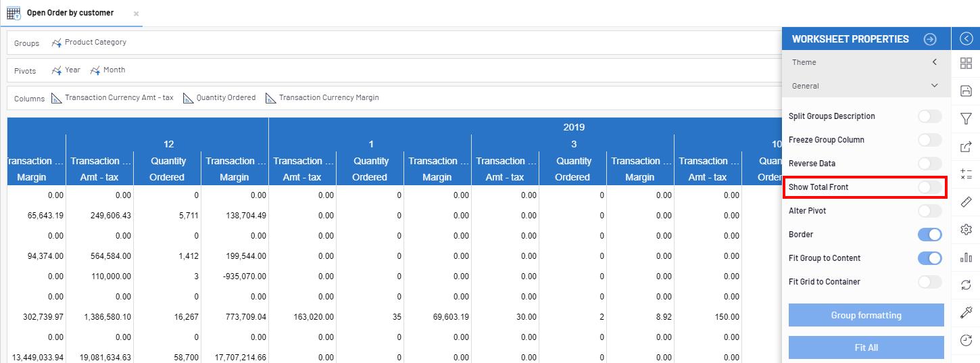Open the calculation operators icon
Image resolution: width=980 pixels, height=363 pixels.
click(966, 174)
